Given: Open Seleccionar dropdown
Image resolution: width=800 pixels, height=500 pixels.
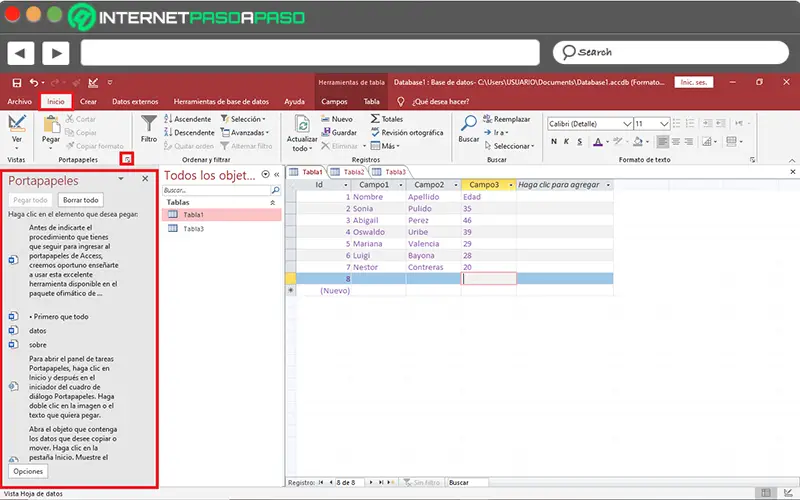Looking at the screenshot, I should click(x=509, y=146).
